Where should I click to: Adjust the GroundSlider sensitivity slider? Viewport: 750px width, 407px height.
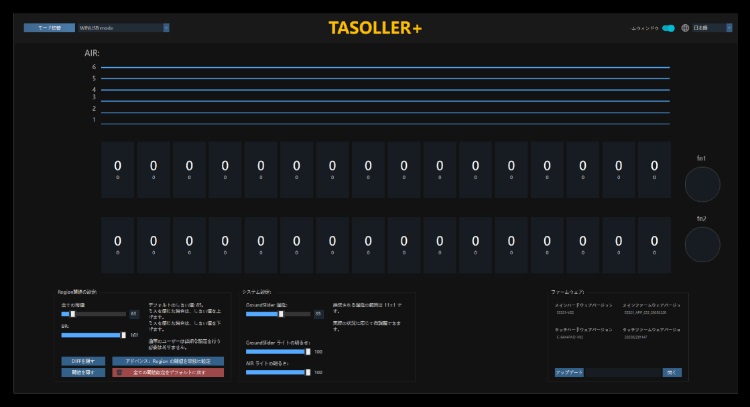click(x=278, y=314)
